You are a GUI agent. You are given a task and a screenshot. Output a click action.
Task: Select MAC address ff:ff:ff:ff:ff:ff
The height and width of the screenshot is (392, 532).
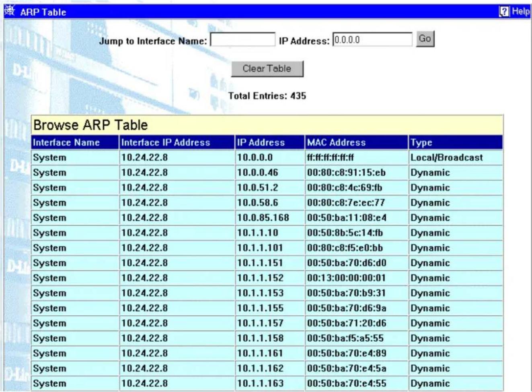tap(331, 157)
